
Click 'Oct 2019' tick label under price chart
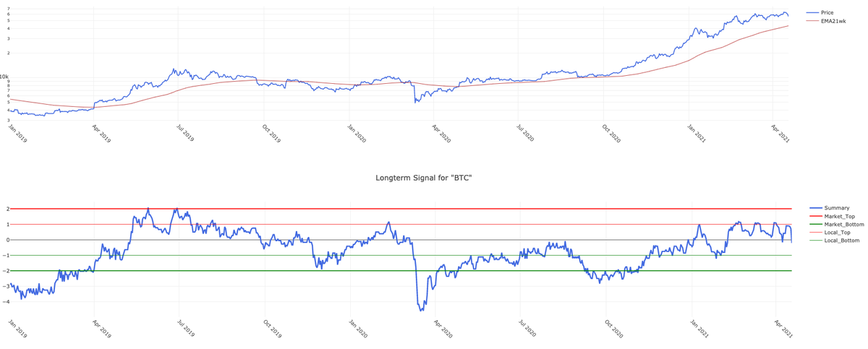[271, 134]
